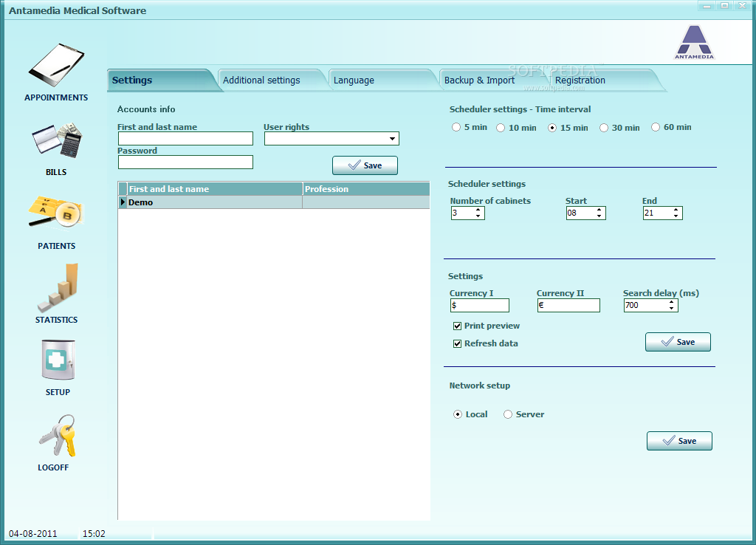Select the Demo account row
756x545 pixels.
(274, 202)
